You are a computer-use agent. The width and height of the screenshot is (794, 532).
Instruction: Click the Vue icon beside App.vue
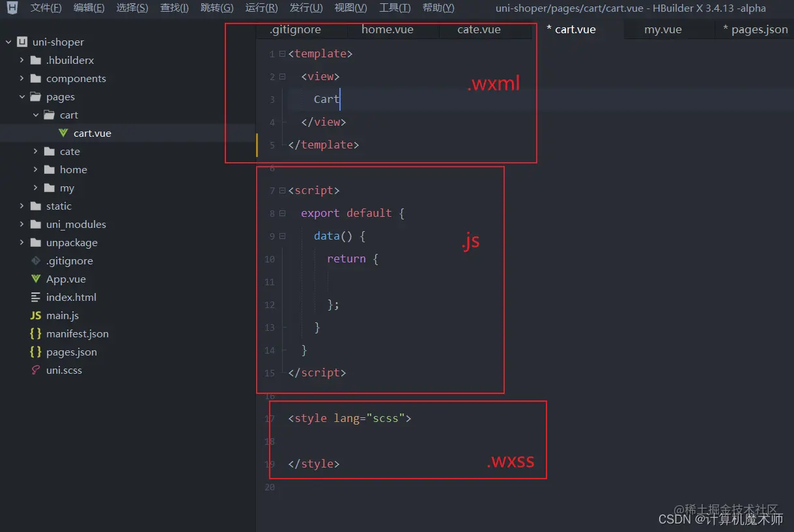36,279
